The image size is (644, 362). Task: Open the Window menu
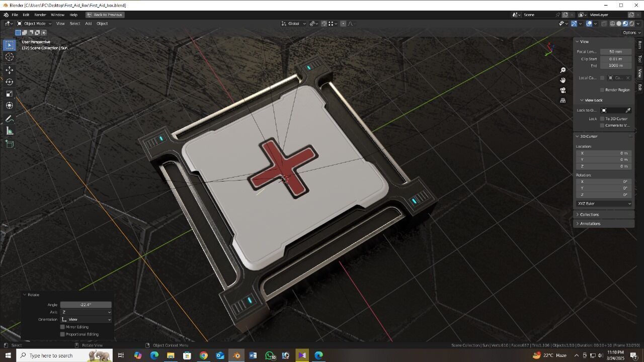click(57, 15)
